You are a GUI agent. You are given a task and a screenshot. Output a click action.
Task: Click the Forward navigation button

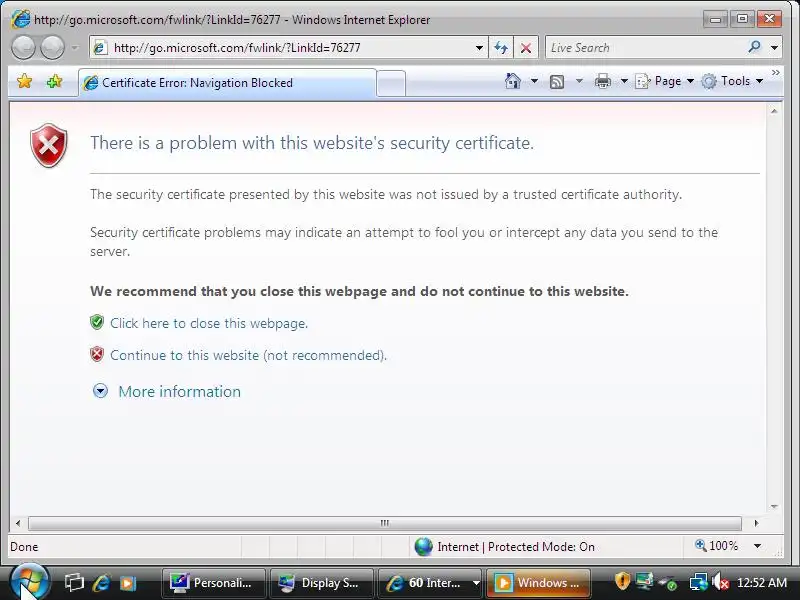[x=52, y=48]
